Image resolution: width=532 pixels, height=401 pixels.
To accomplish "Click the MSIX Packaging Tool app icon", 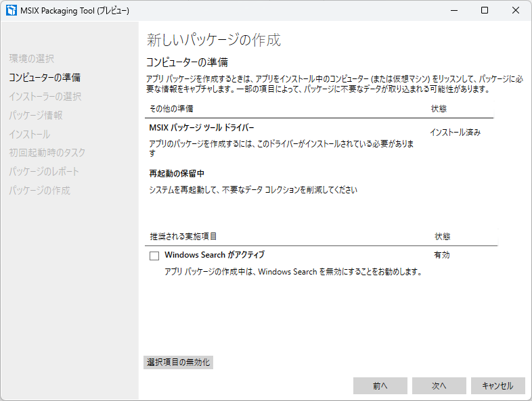I will click(12, 10).
